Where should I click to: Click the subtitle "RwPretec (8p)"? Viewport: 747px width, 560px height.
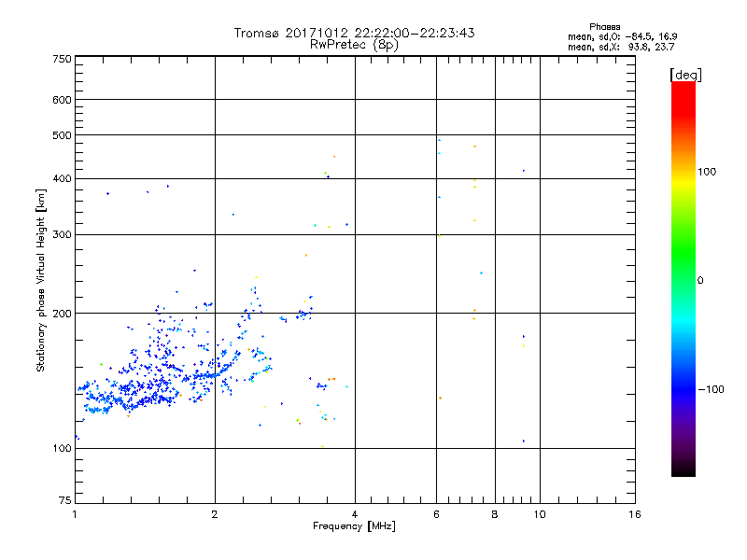(354, 45)
